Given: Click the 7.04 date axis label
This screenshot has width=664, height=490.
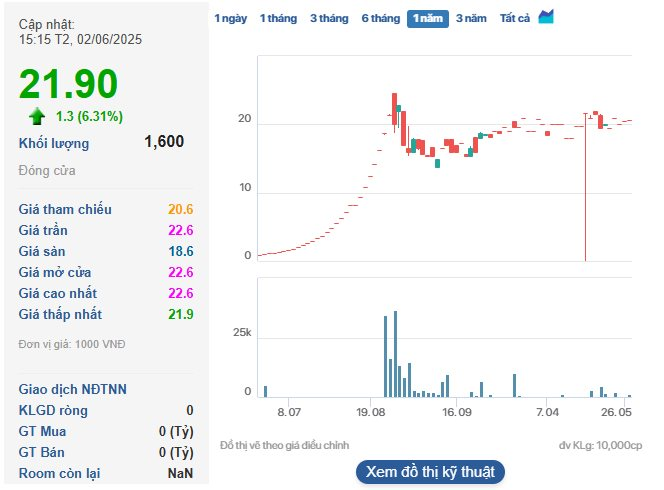Looking at the screenshot, I should pos(547,412).
